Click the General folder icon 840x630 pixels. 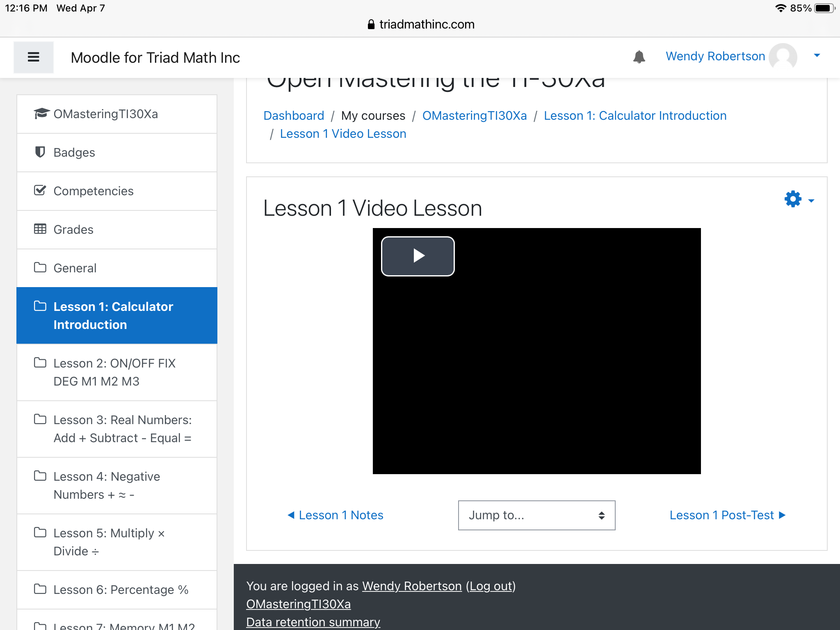(x=40, y=267)
